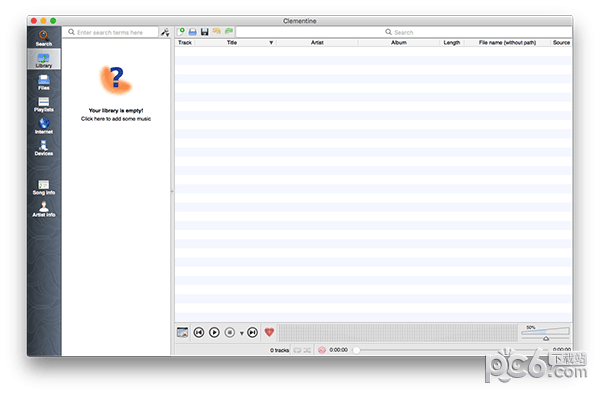The width and height of the screenshot is (600, 395).
Task: Show the Song info tab
Action: [44, 187]
